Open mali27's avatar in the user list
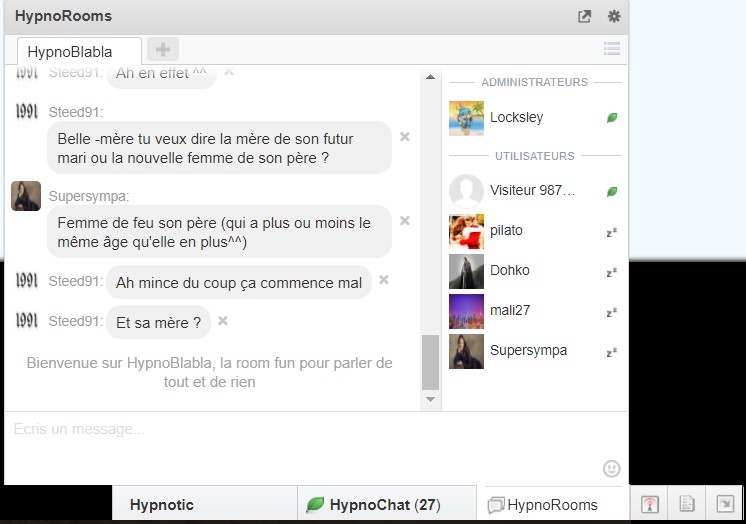 [466, 311]
